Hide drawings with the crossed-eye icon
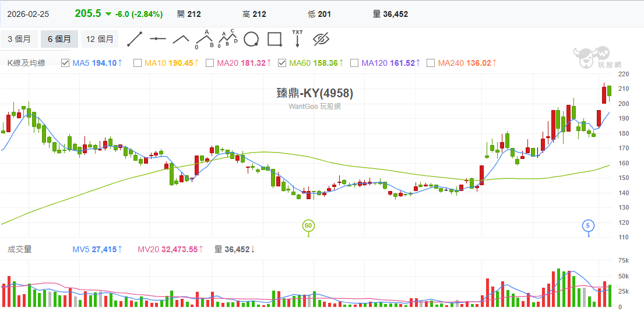644x311 pixels. tap(321, 39)
